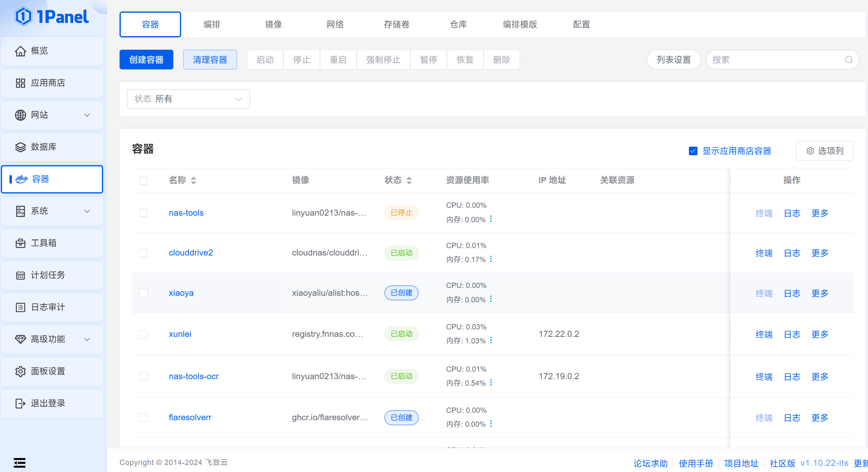Open the 状态 所有 filter dropdown
This screenshot has height=472, width=868.
(189, 99)
